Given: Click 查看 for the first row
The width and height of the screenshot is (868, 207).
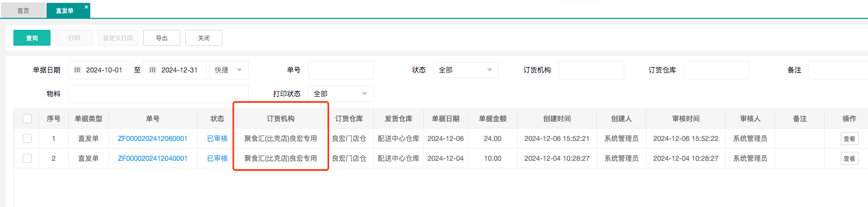Looking at the screenshot, I should pyautogui.click(x=849, y=139).
